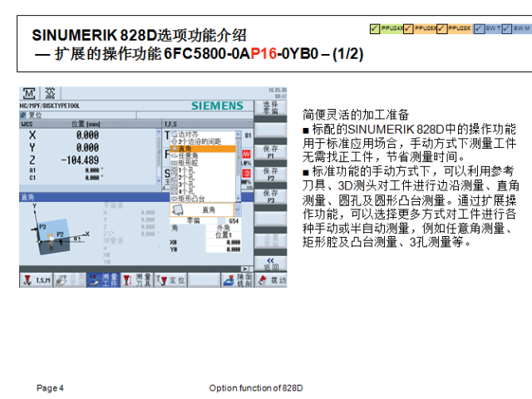Click the 位置1 field
532x399 pixels.
click(224, 234)
